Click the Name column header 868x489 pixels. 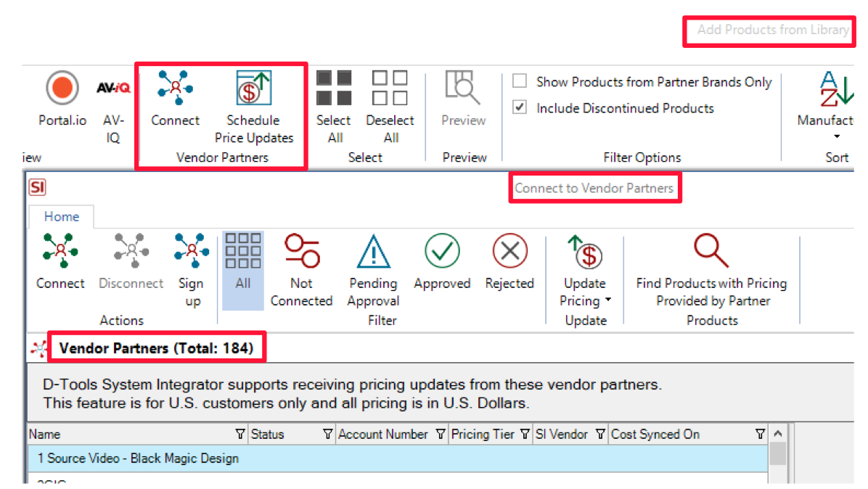click(x=137, y=435)
